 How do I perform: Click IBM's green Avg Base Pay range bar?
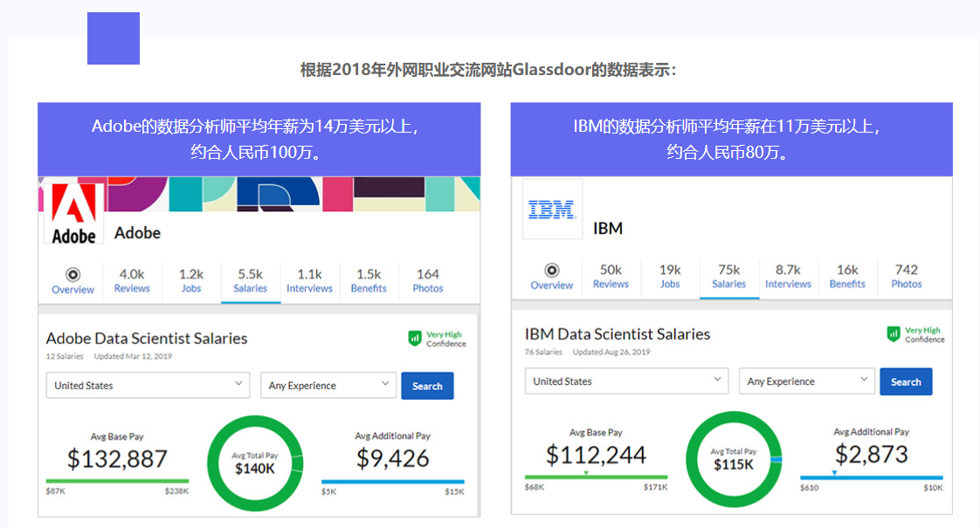597,477
